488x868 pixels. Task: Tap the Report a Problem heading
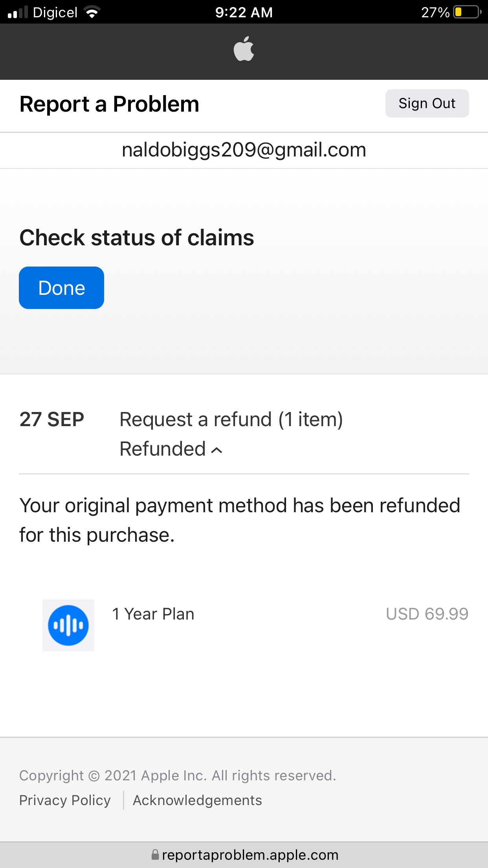(109, 104)
